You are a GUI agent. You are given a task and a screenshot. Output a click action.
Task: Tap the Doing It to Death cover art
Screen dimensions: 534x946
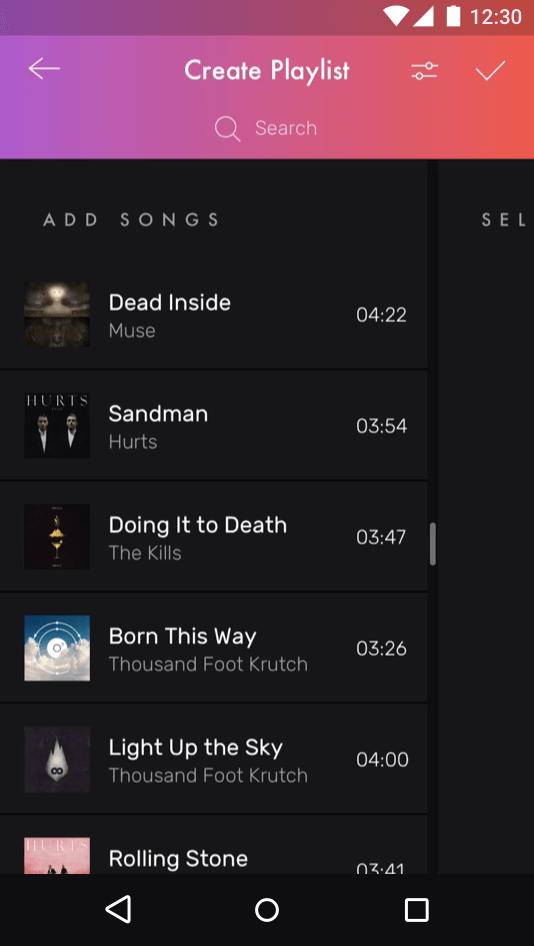point(57,536)
